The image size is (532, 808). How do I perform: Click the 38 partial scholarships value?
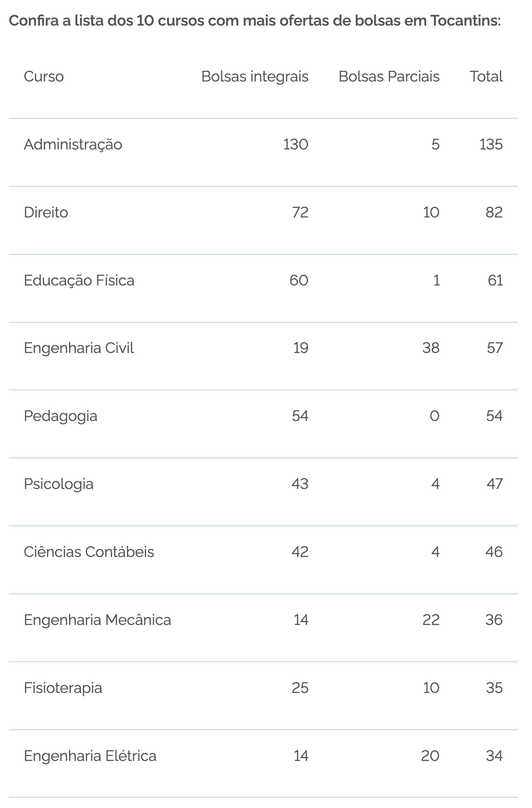(x=431, y=348)
